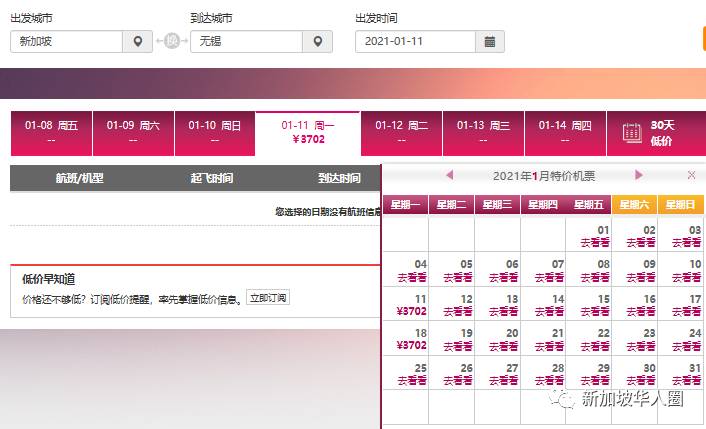Click the 星期六 weekday header

pos(634,205)
